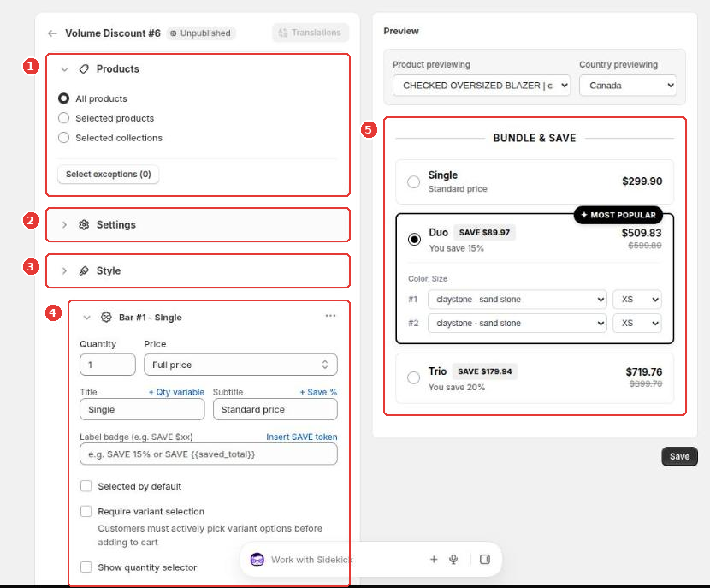Click the Save button
Screen dimensions: 710x588
pos(679,456)
